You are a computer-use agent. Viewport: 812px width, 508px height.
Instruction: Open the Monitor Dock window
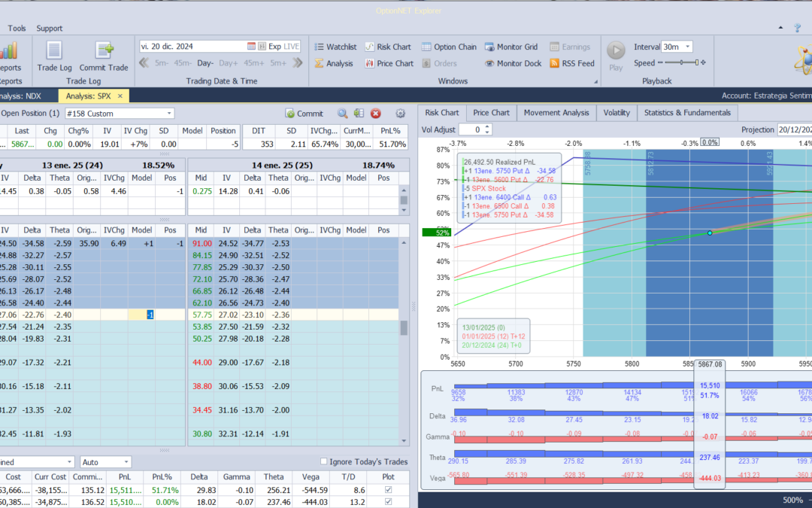coord(514,63)
